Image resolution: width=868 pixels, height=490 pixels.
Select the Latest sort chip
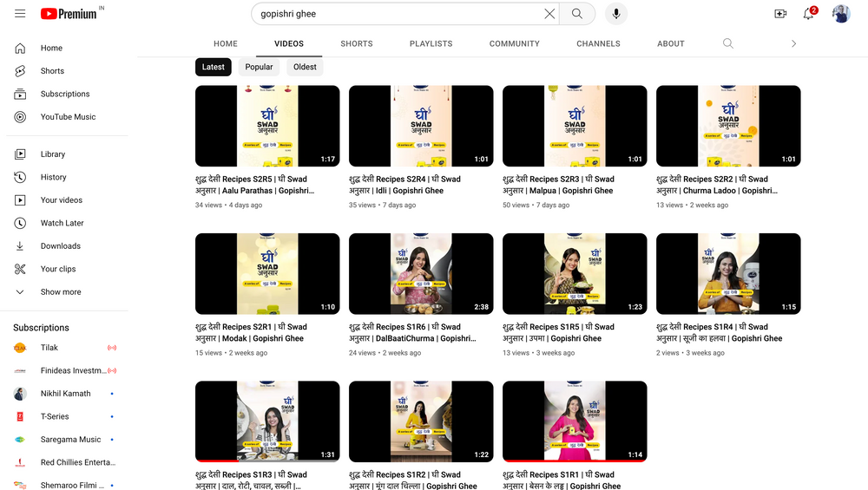click(214, 67)
